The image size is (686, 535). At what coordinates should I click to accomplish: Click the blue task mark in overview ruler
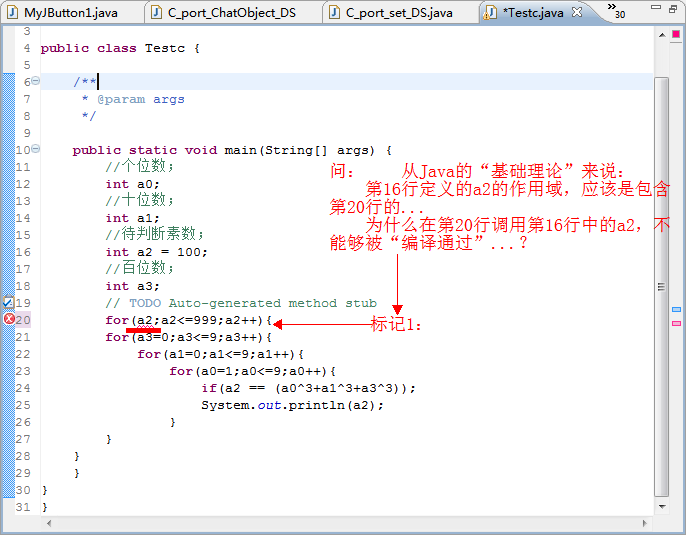click(x=677, y=311)
